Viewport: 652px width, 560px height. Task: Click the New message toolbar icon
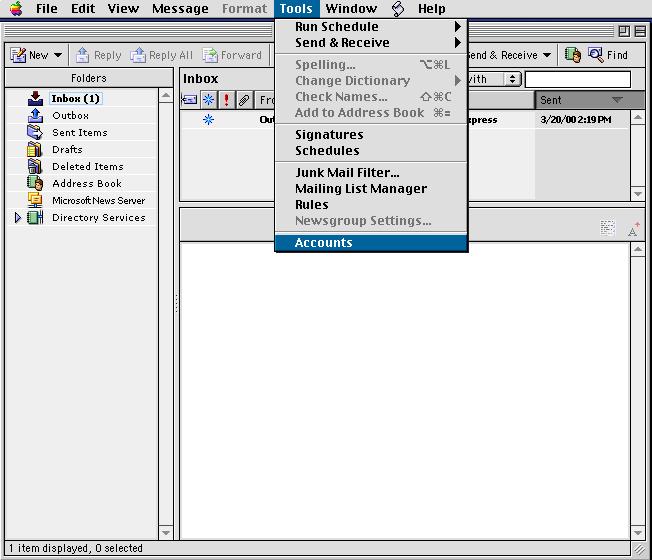(18, 55)
